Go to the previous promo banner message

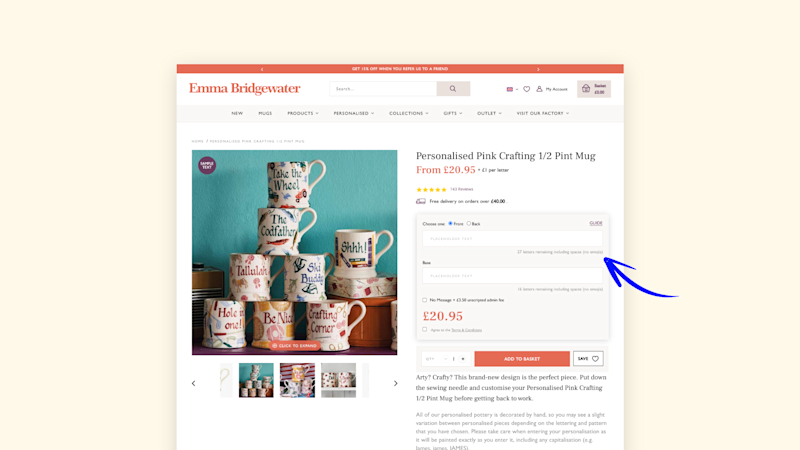(x=262, y=69)
